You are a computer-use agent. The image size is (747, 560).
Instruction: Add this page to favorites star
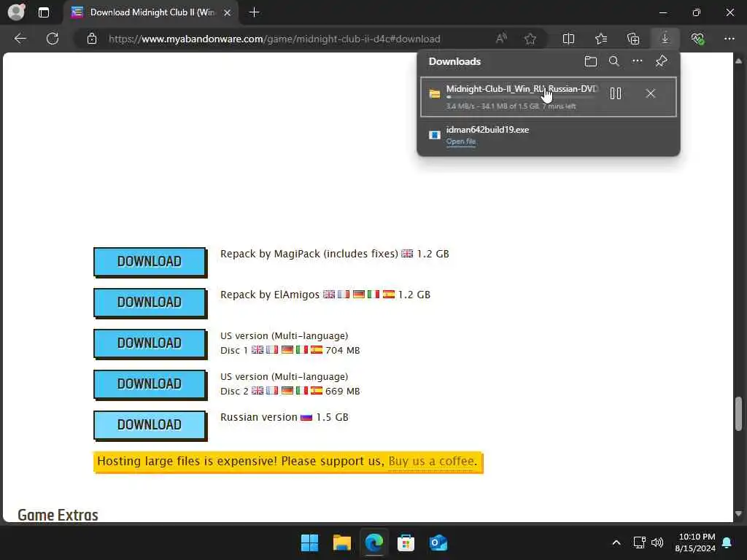coord(530,39)
